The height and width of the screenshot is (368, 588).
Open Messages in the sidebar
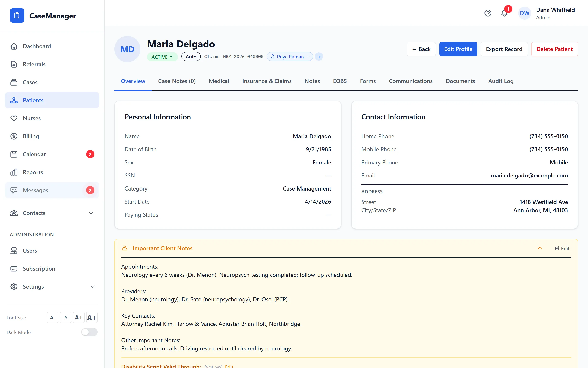(x=52, y=190)
